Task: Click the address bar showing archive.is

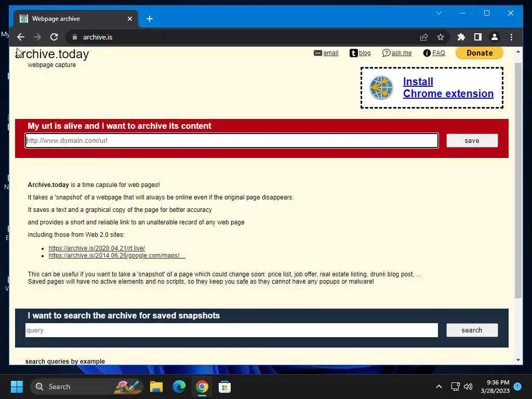Action: pyautogui.click(x=244, y=37)
